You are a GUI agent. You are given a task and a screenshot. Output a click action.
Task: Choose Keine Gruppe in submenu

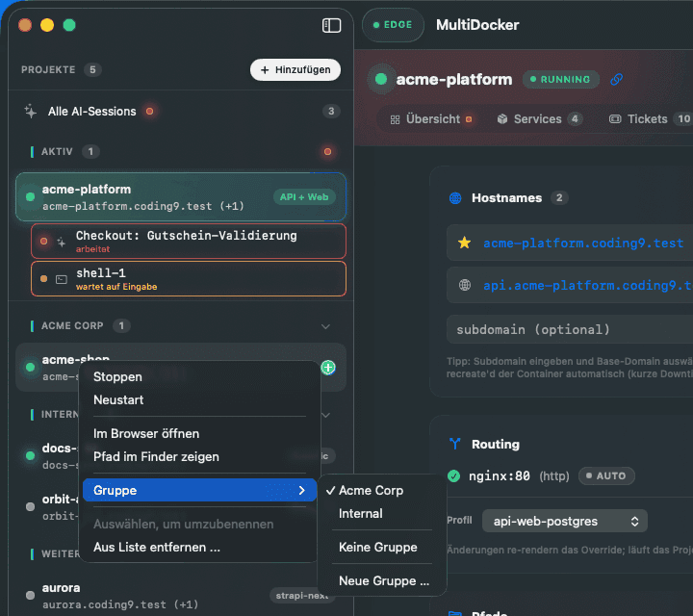click(x=378, y=547)
